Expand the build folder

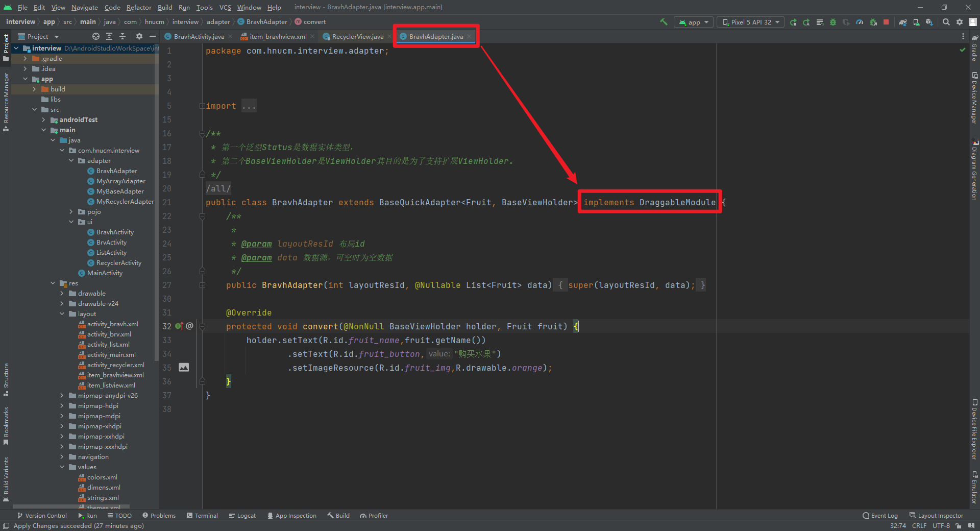[x=34, y=89]
